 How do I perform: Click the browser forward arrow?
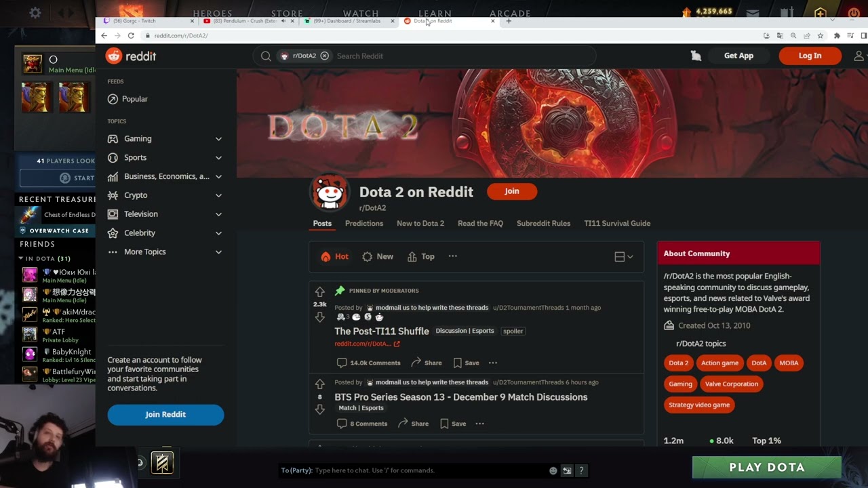click(117, 35)
